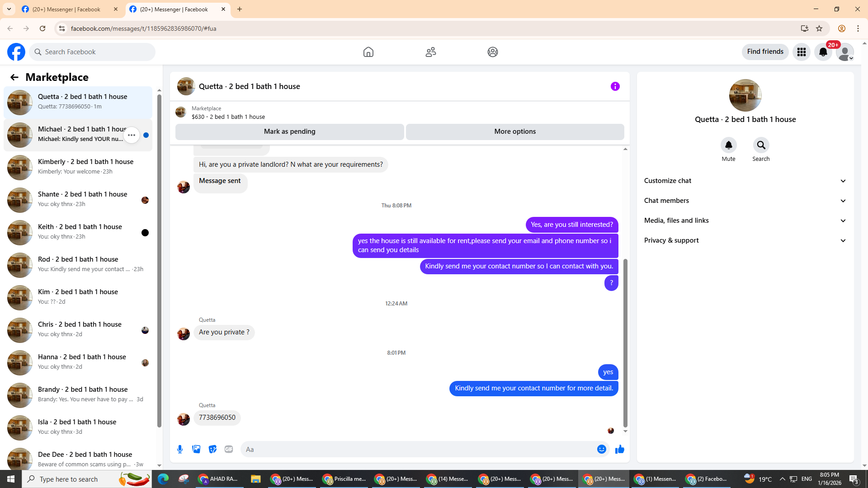The image size is (868, 488).
Task: Open the Michael conversation options menu
Action: click(x=132, y=135)
